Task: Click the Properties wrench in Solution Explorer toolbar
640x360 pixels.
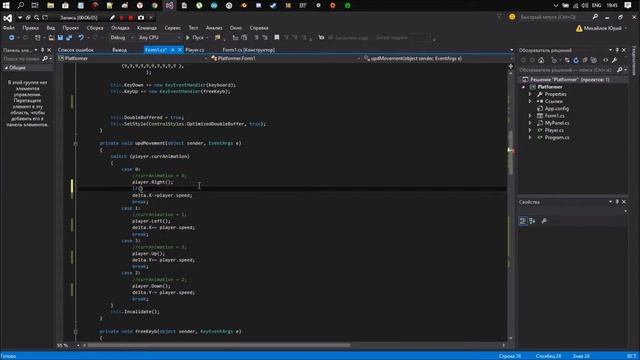Action: (x=614, y=60)
